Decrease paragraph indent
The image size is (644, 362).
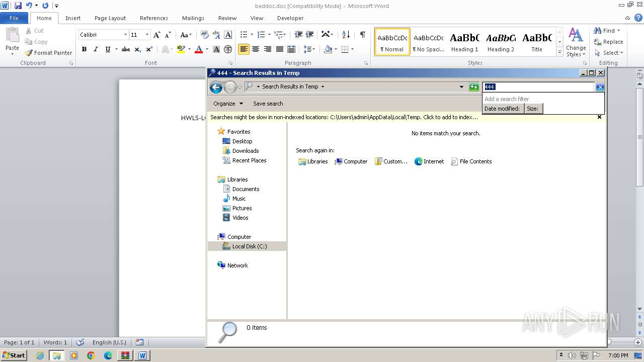coord(298,35)
